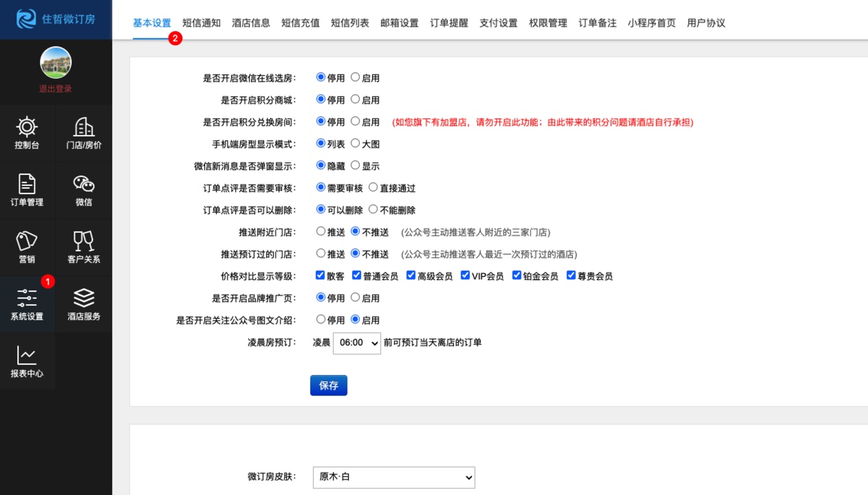Expand the 微订房皮肤 原木·白 dropdown
Image resolution: width=868 pixels, height=495 pixels.
(393, 476)
